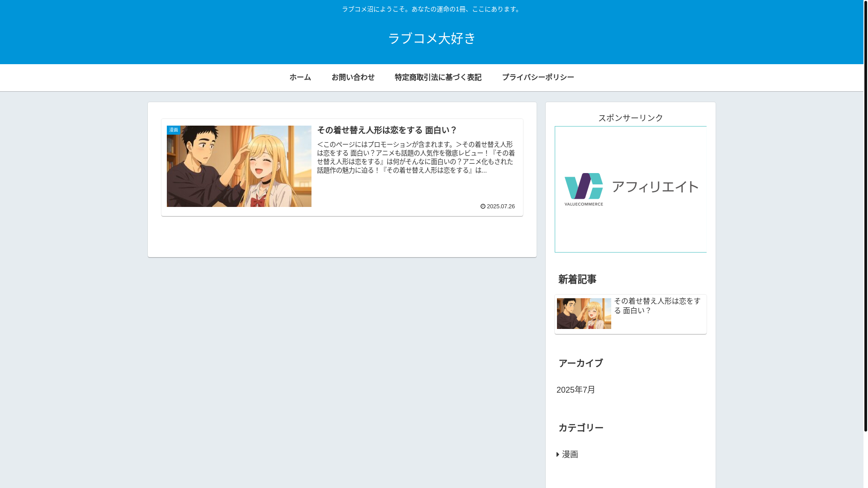Open the 2025年7月 archive link
Image resolution: width=868 pixels, height=488 pixels.
576,390
